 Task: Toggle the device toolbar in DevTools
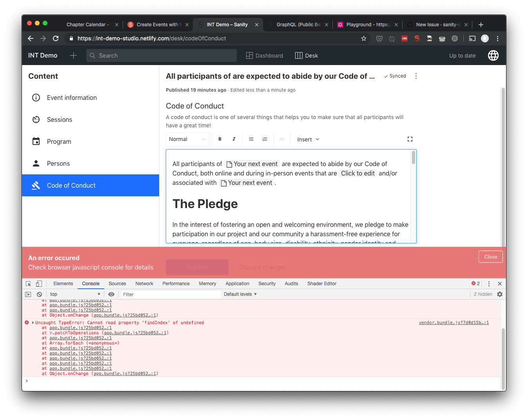pyautogui.click(x=39, y=284)
